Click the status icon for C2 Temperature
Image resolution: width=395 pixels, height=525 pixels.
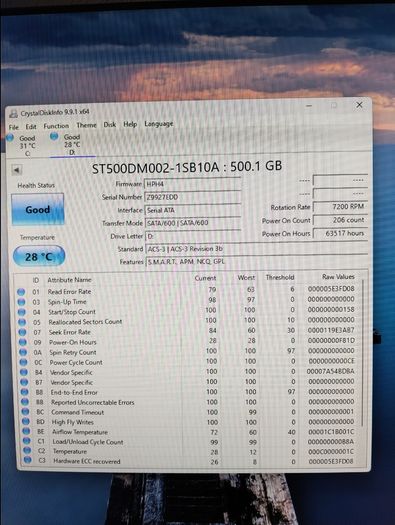pos(27,451)
